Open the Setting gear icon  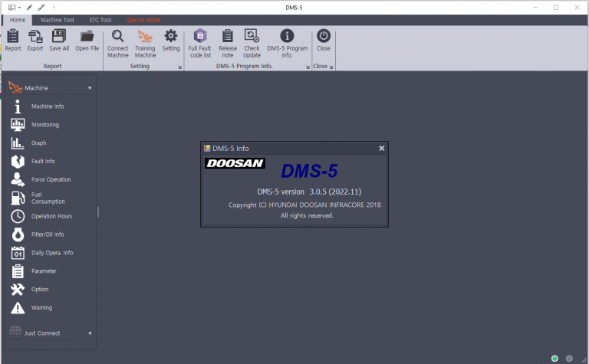(x=171, y=36)
